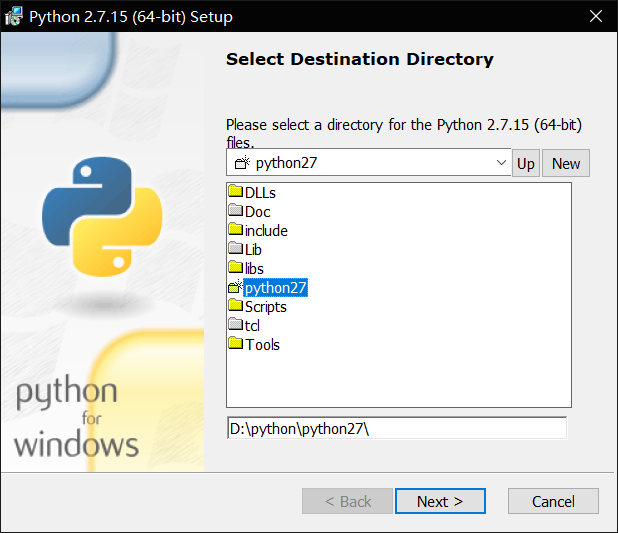Click the Doc folder icon
This screenshot has height=533, width=618.
click(236, 210)
